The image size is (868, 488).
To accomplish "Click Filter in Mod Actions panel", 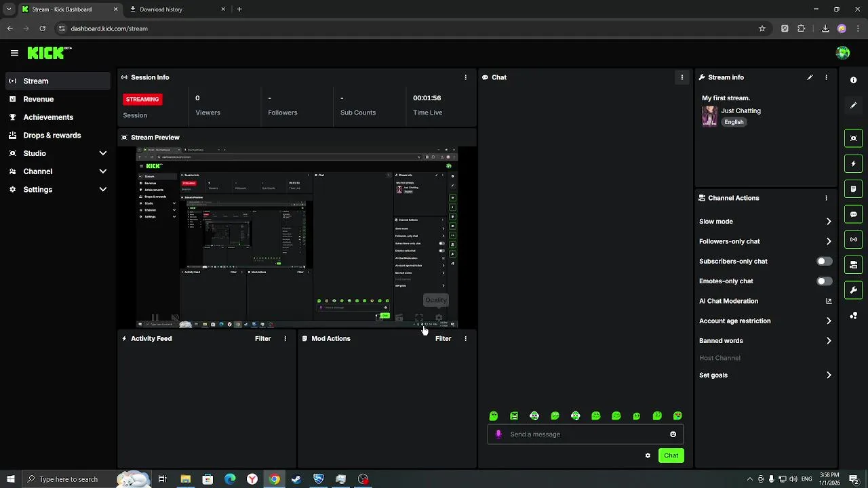I will (443, 338).
